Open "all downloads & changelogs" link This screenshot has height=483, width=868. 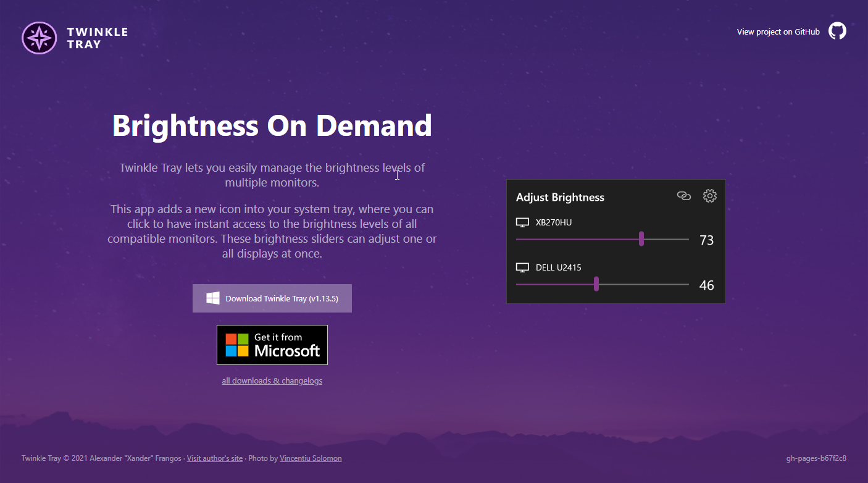[272, 381]
